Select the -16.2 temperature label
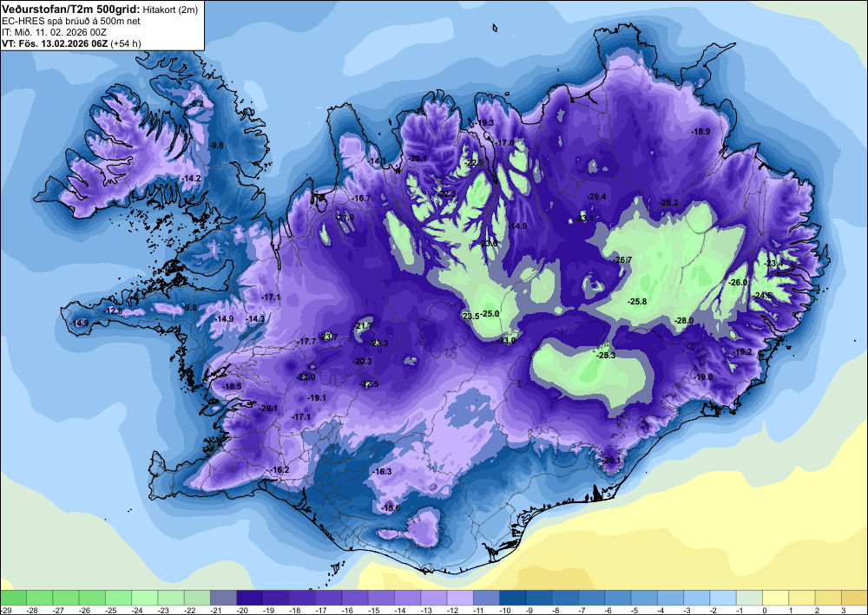 [x=280, y=470]
